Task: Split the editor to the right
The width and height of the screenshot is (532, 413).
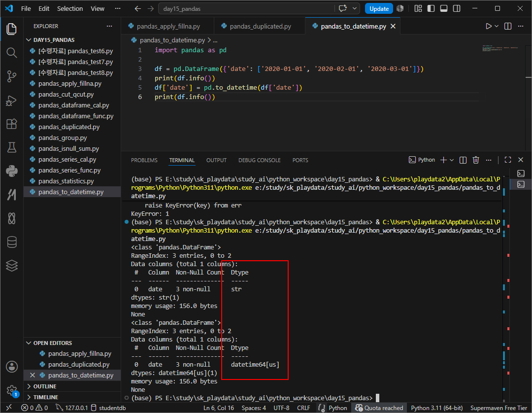Action: coord(508,26)
